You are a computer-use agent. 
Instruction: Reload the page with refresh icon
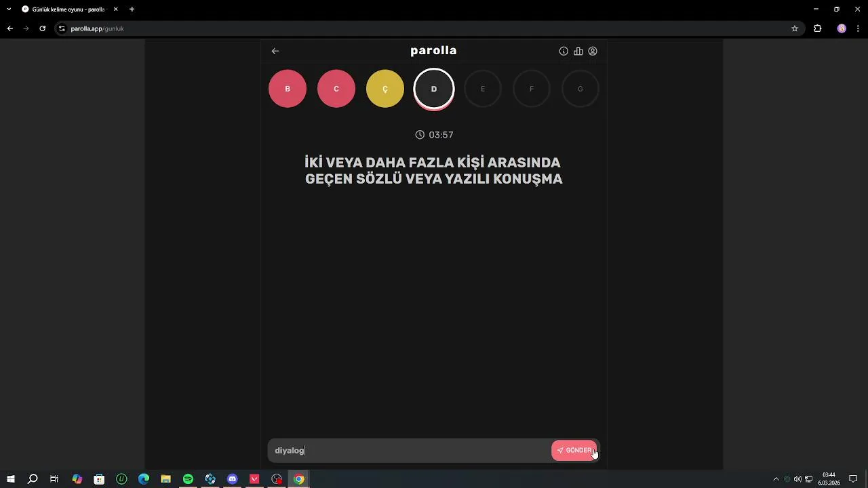(x=42, y=28)
